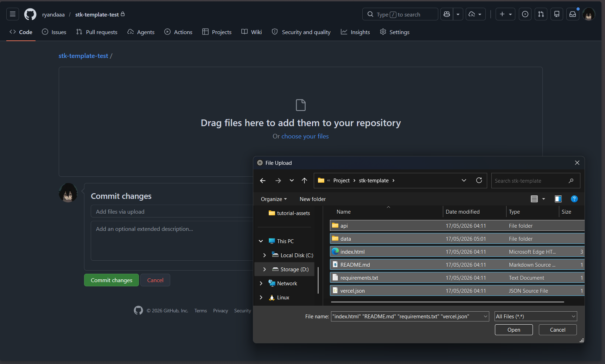Expand the Copilot dropdown arrow

click(x=458, y=14)
